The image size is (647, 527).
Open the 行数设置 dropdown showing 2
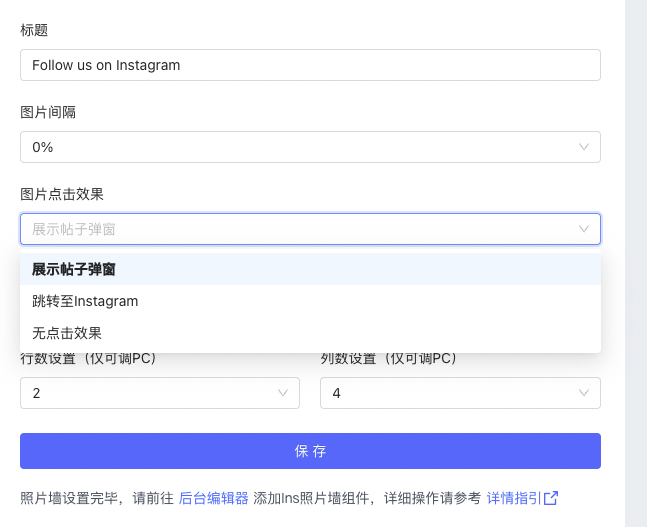[x=160, y=393]
